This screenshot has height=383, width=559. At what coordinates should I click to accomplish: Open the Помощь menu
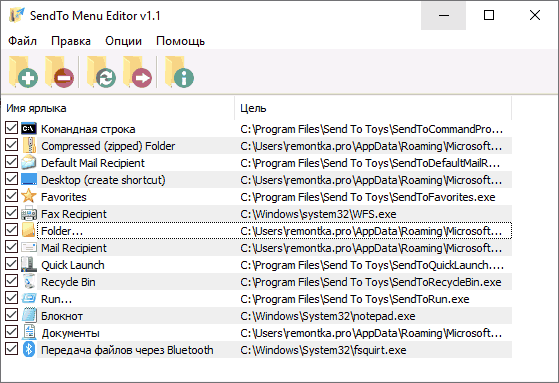pyautogui.click(x=180, y=41)
